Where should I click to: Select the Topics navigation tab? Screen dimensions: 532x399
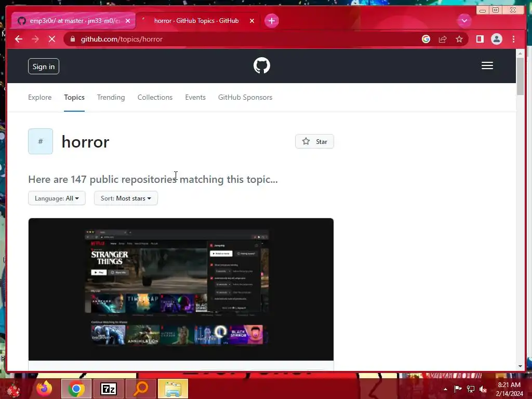tap(74, 97)
